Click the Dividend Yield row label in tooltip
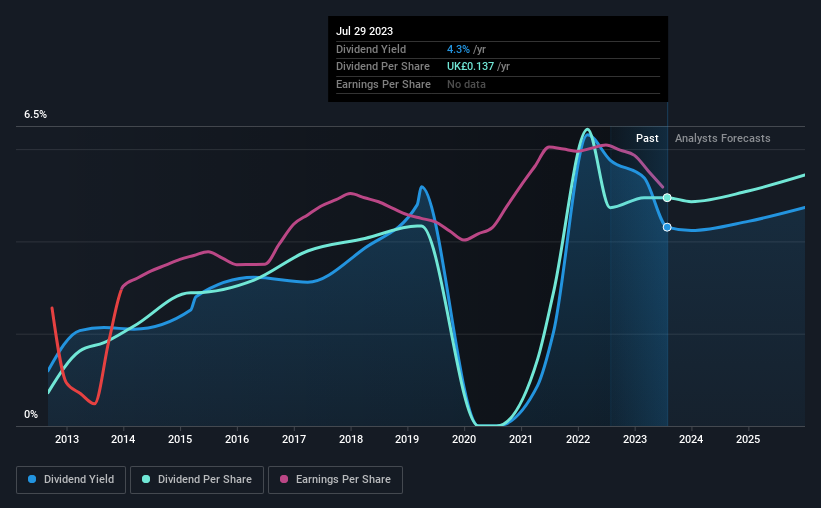 [x=371, y=49]
